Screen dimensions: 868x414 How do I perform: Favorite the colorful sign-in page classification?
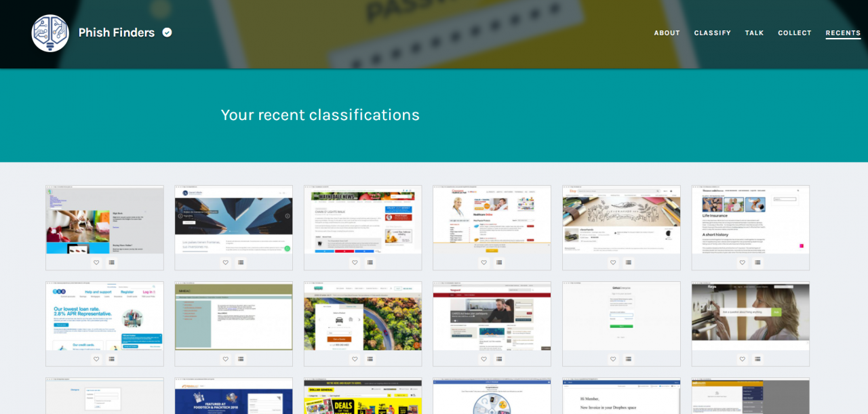(x=96, y=263)
